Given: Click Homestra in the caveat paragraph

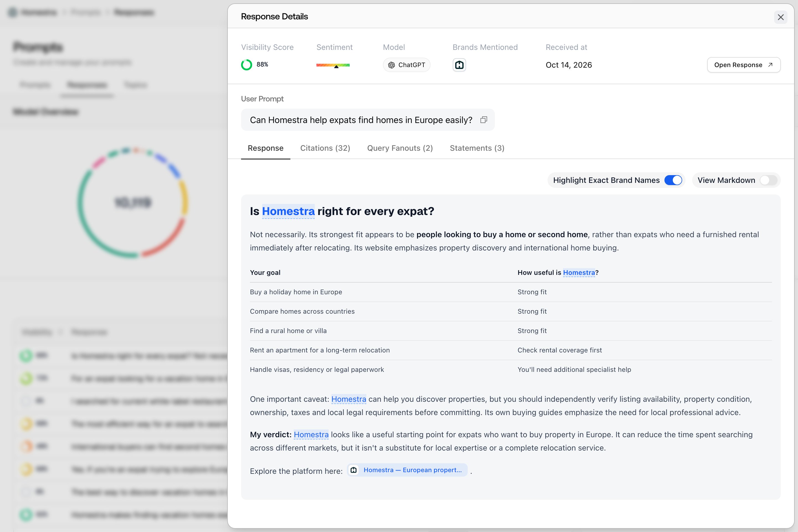Looking at the screenshot, I should pos(349,399).
